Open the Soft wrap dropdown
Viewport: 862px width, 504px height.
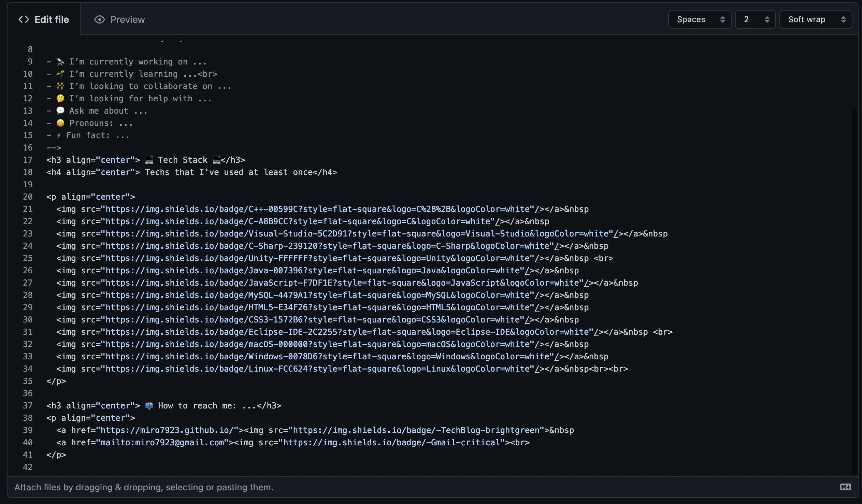coord(816,19)
